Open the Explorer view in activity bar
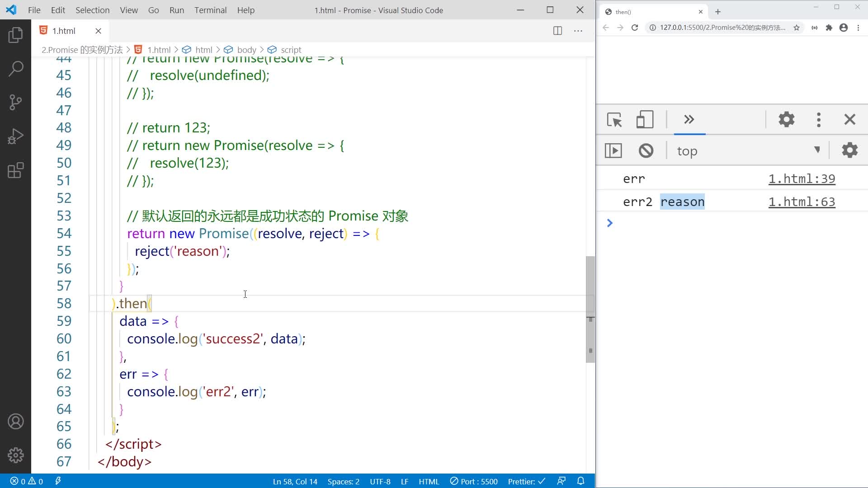Viewport: 868px width, 488px height. 15,35
